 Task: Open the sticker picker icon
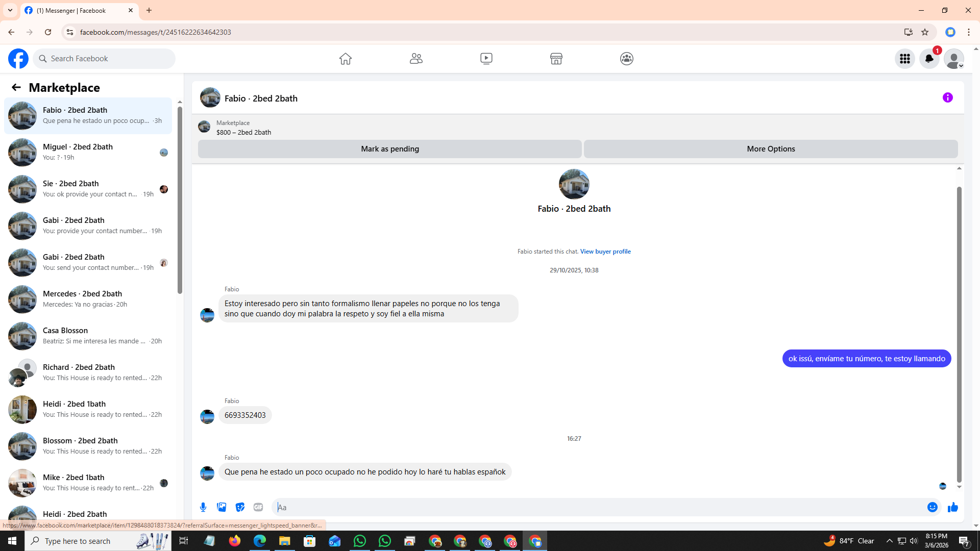click(240, 507)
